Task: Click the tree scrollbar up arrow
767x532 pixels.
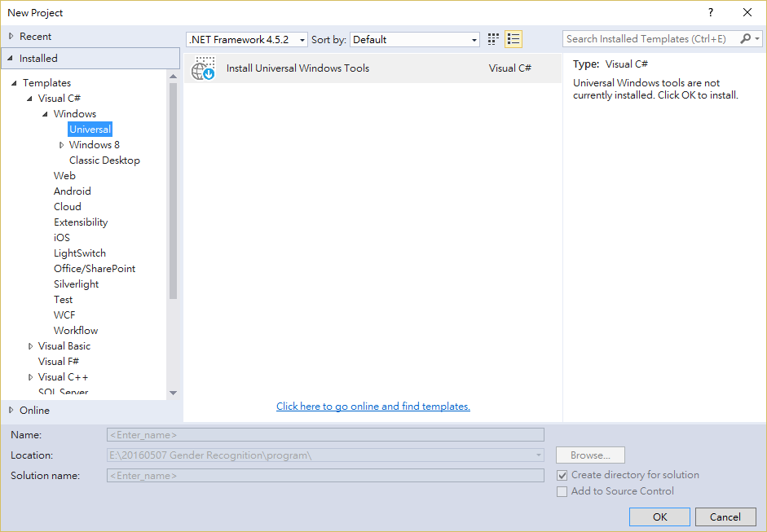Action: point(173,77)
